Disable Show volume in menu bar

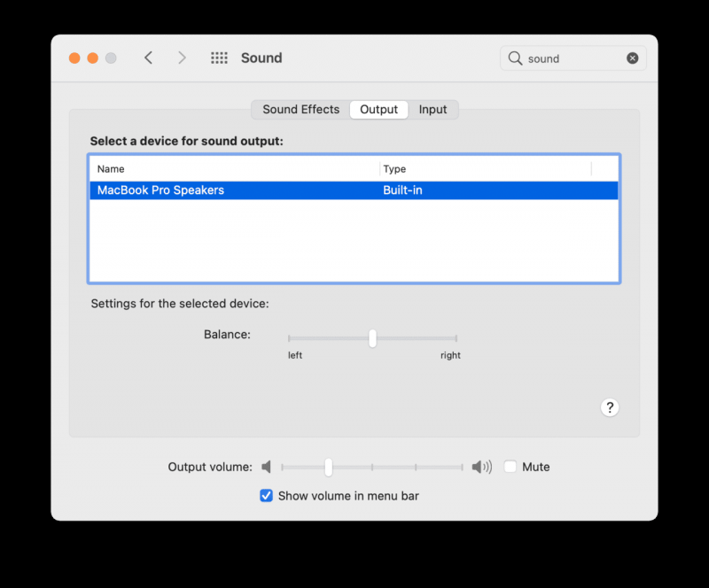click(x=266, y=496)
